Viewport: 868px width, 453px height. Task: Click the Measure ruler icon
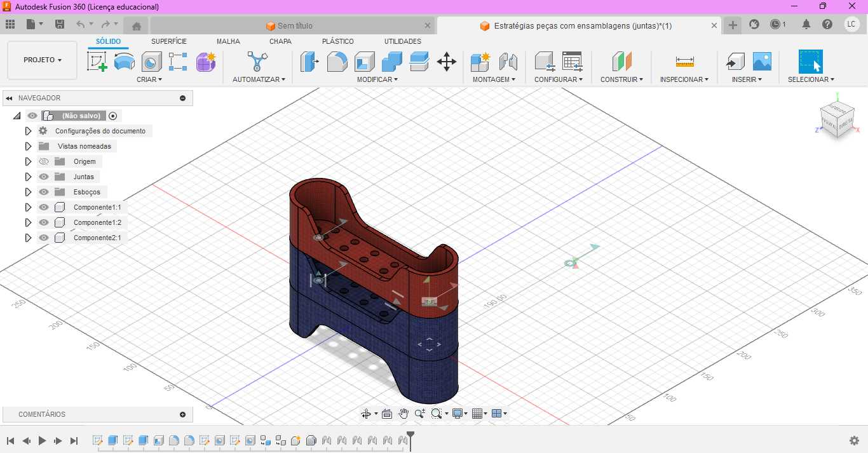(684, 62)
